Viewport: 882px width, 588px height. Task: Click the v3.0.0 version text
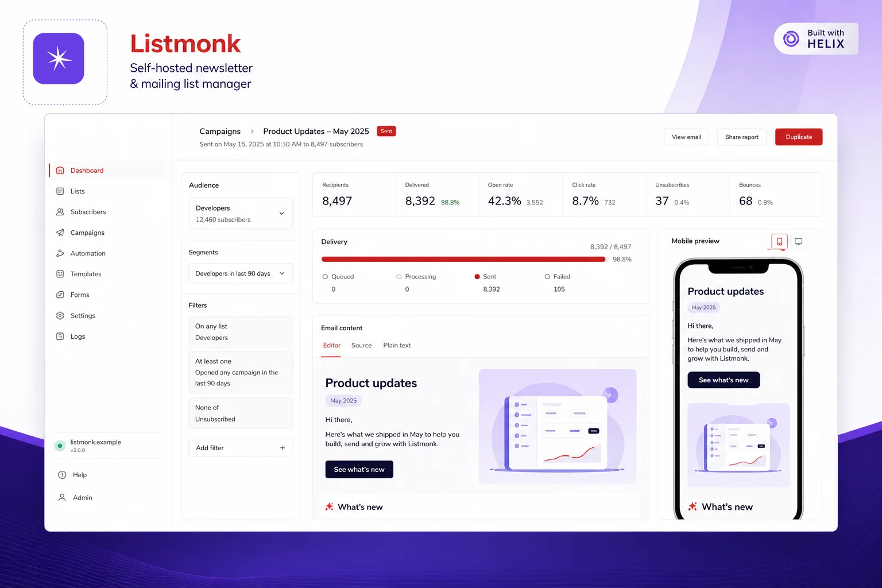click(78, 451)
